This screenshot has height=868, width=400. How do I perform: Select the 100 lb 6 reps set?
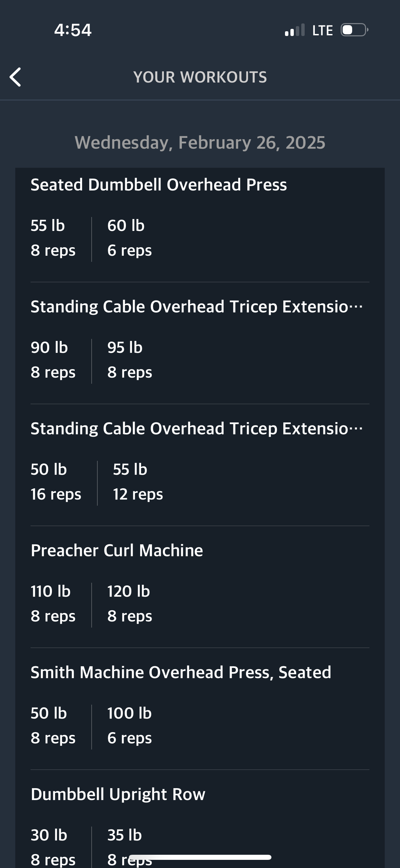click(130, 726)
